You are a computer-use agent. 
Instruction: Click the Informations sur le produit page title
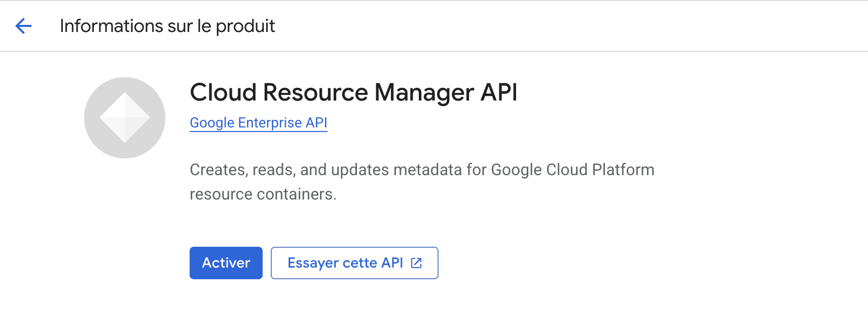coord(167,26)
